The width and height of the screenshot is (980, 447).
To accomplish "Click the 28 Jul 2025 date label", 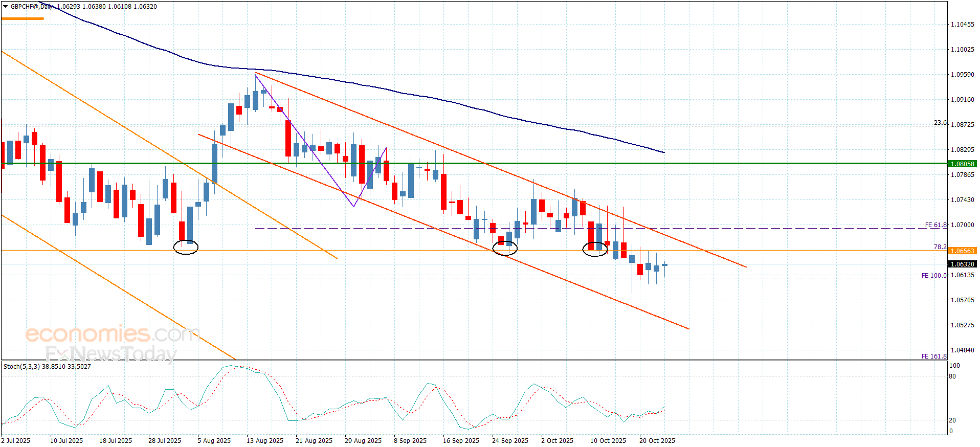I will click(165, 441).
